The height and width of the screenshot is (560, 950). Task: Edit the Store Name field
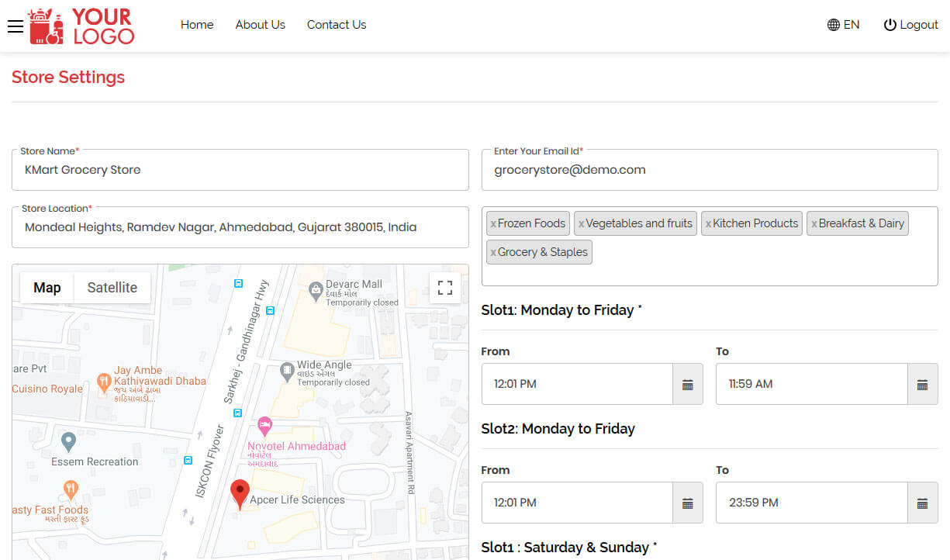(x=240, y=170)
